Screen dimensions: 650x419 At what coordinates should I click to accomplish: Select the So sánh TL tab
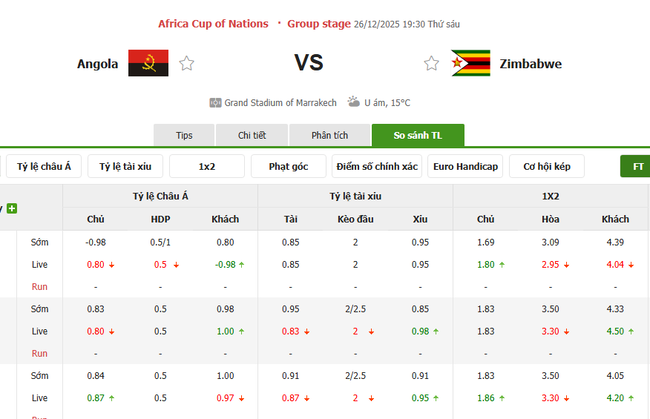417,135
